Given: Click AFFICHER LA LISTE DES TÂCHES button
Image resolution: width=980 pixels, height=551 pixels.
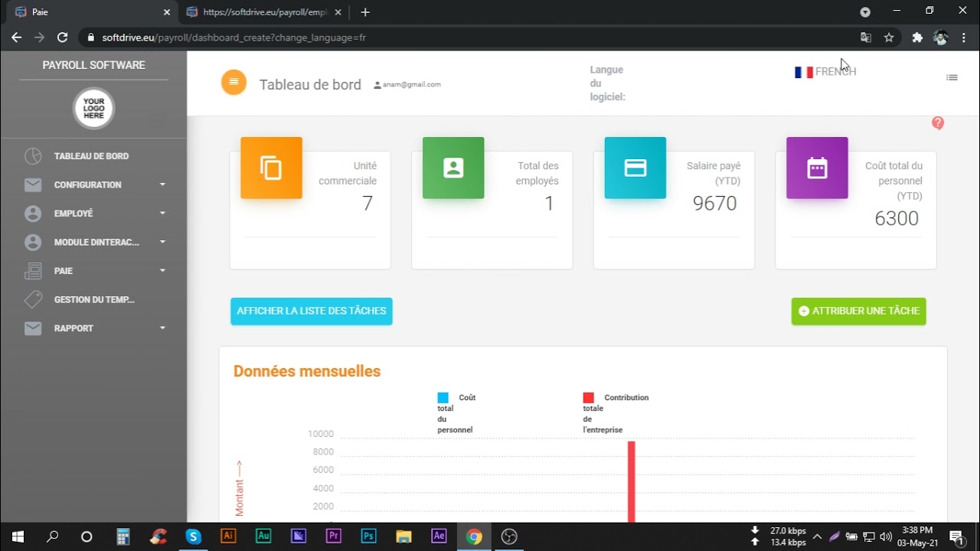Looking at the screenshot, I should point(312,311).
